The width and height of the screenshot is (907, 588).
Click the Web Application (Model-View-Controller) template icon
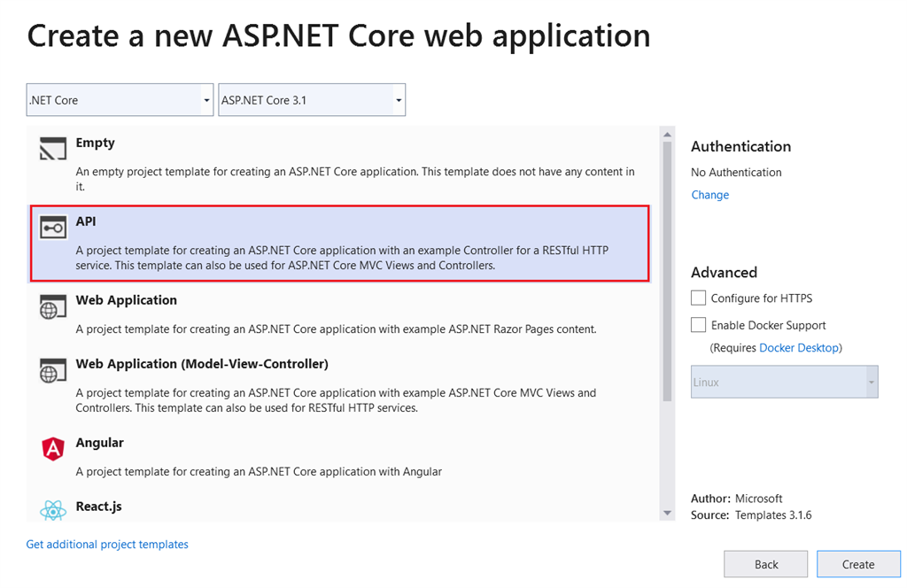click(53, 370)
